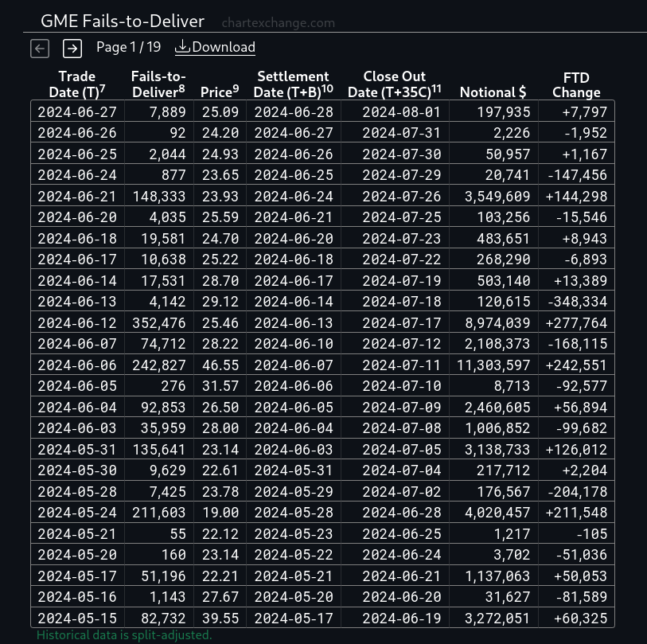Select notional value 1,137,063
Image resolution: width=647 pixels, height=644 pixels.
[494, 576]
